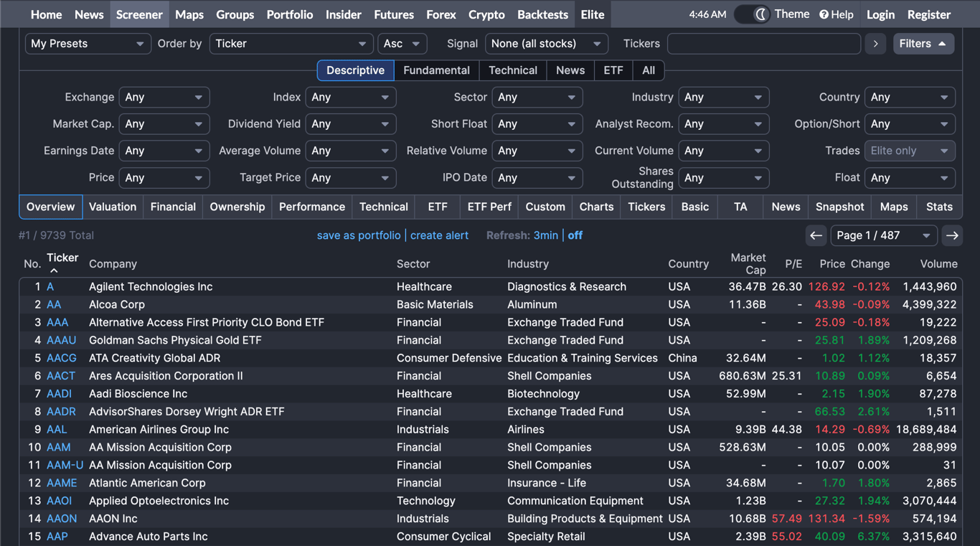The image size is (980, 546).
Task: Click Advance Auto Parts Inc row
Action: click(491, 537)
